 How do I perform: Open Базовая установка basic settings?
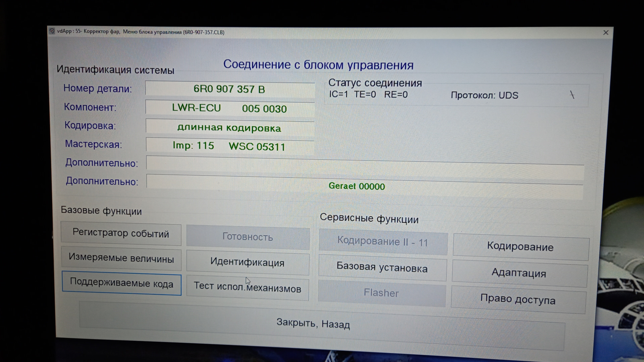tap(382, 267)
